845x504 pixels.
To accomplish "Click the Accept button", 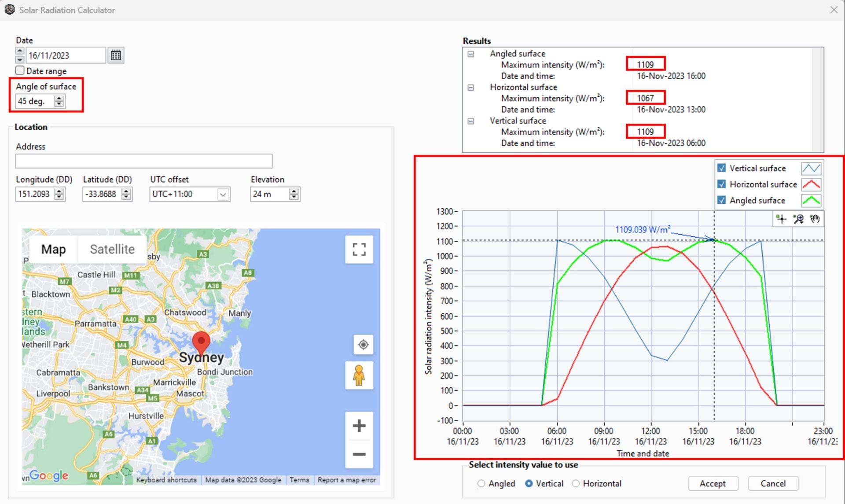I will click(713, 483).
